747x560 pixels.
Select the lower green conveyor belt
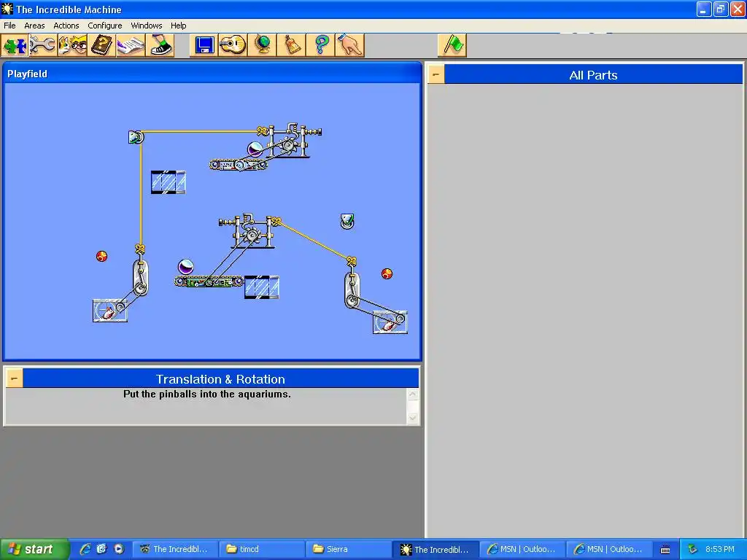209,282
